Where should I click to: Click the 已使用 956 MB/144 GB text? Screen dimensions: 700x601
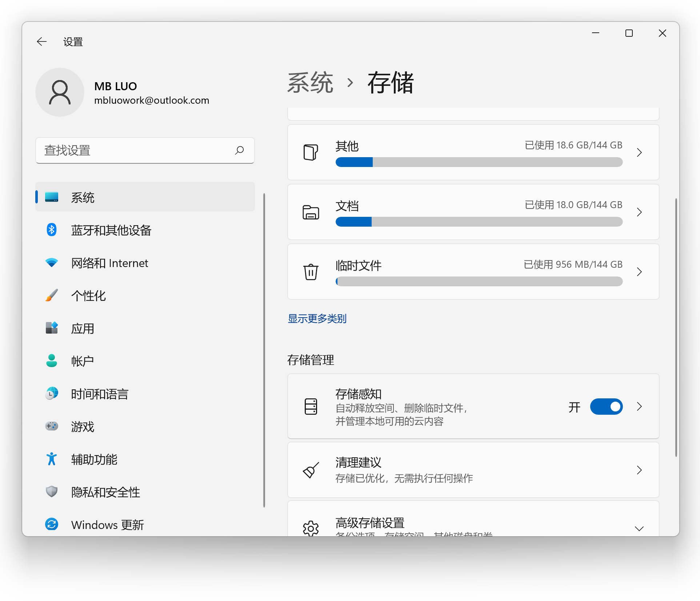tap(573, 264)
